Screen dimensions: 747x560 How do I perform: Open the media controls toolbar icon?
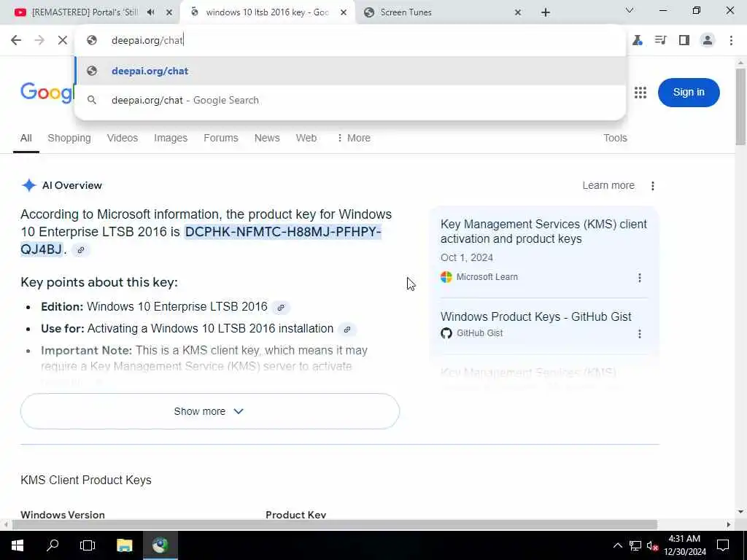661,40
